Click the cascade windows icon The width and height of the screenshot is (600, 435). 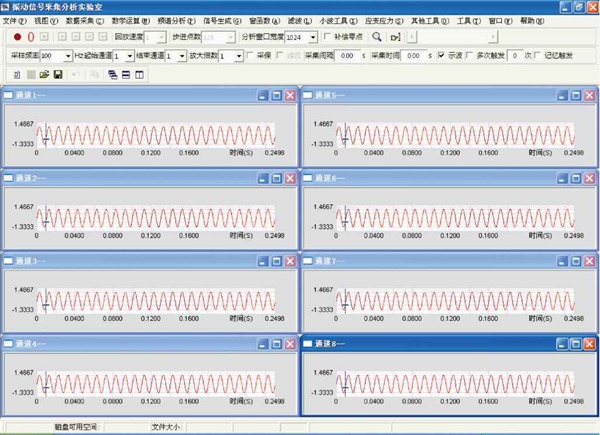click(x=111, y=74)
